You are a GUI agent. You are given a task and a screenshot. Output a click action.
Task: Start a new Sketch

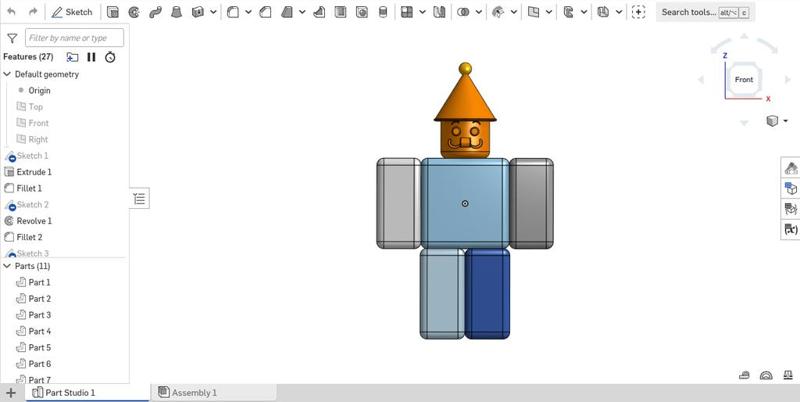tap(72, 12)
